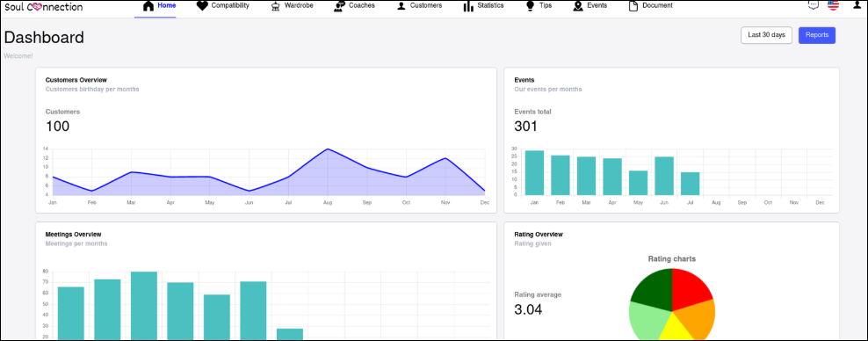Click the Jun bar in Events chart
The height and width of the screenshot is (341, 868).
coord(664,176)
